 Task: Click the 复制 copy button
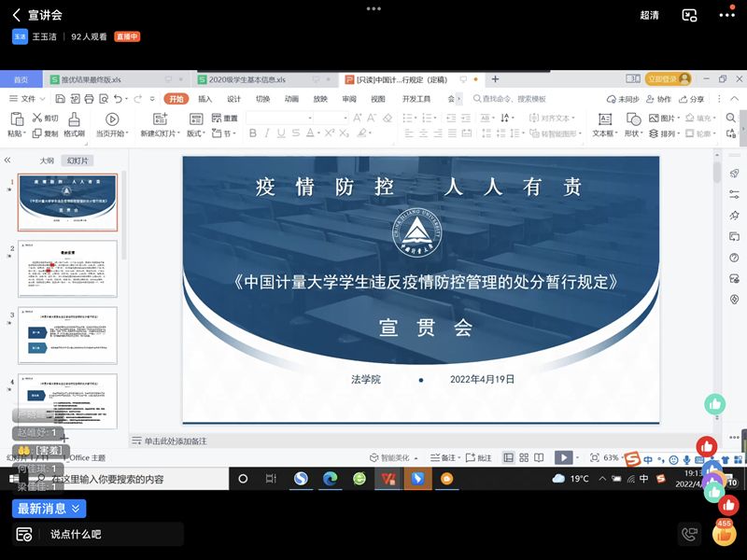point(45,133)
